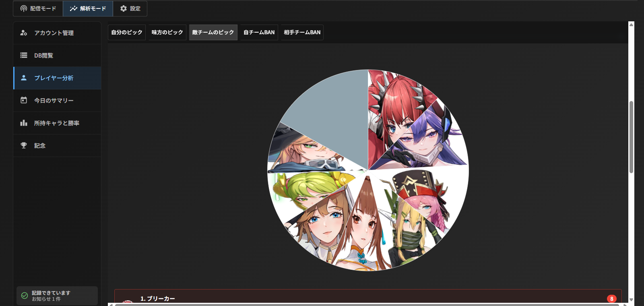Select the 相手チームBAN tab
Viewport: 644px width, 306px height.
302,32
